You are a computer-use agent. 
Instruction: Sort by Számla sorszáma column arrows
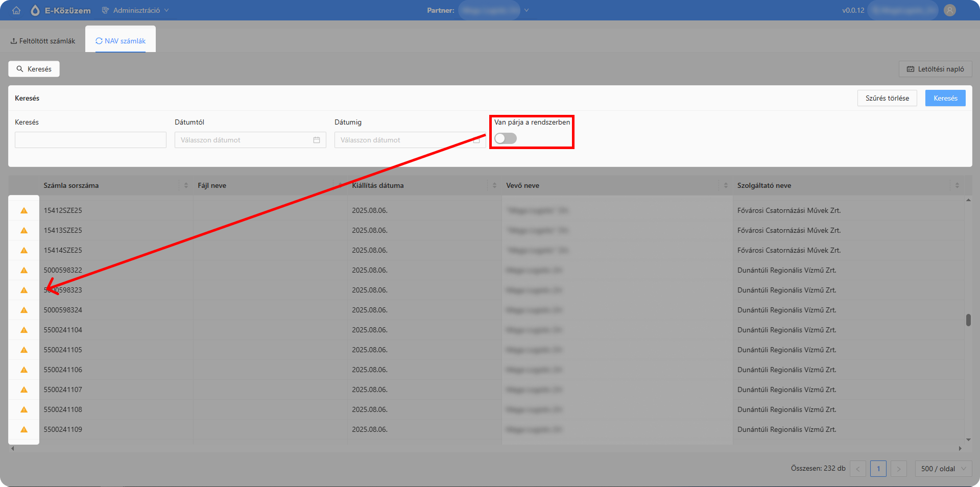click(186, 185)
